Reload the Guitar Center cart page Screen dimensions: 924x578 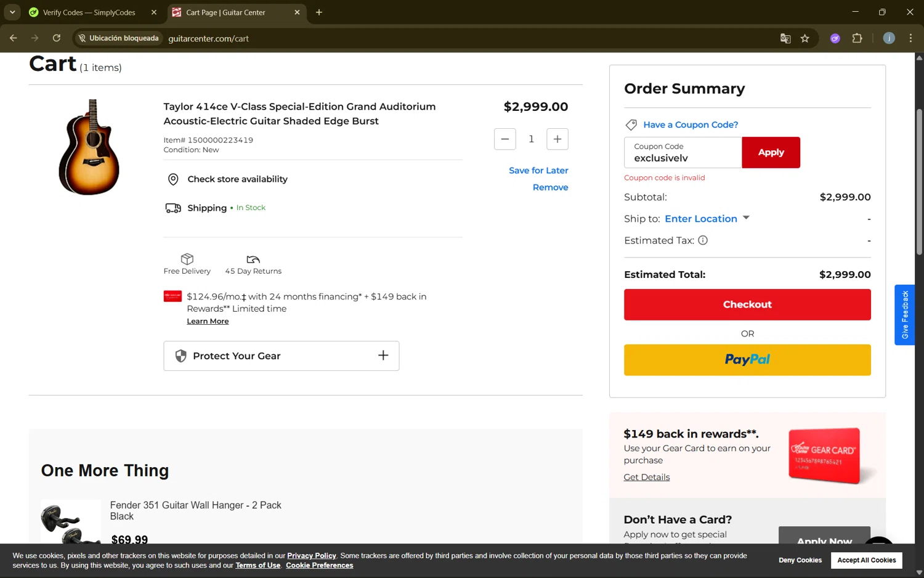[56, 38]
